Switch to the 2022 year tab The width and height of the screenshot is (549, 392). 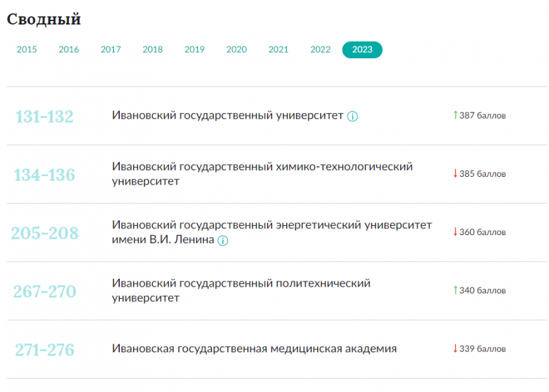click(x=321, y=49)
